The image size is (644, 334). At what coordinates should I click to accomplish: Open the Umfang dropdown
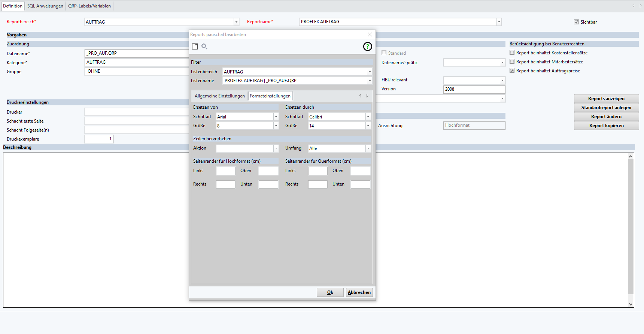pyautogui.click(x=368, y=148)
